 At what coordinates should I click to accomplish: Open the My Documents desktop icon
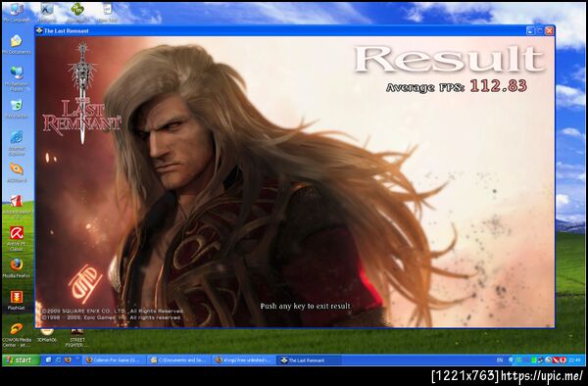point(16,44)
